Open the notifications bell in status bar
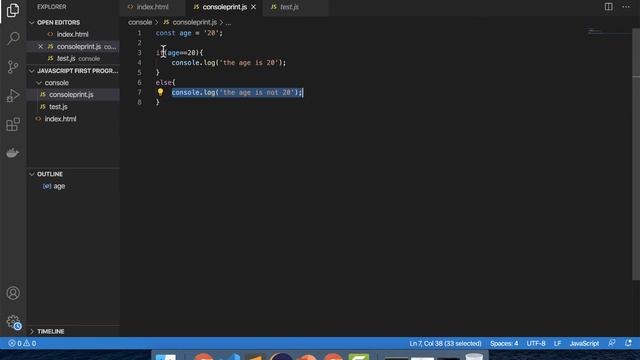Image resolution: width=640 pixels, height=360 pixels. [628, 343]
